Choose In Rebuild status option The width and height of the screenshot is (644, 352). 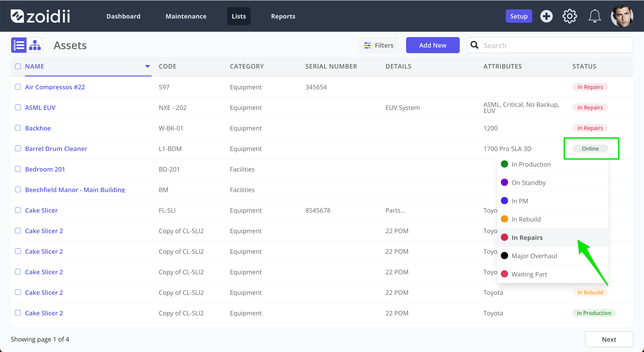[553, 219]
